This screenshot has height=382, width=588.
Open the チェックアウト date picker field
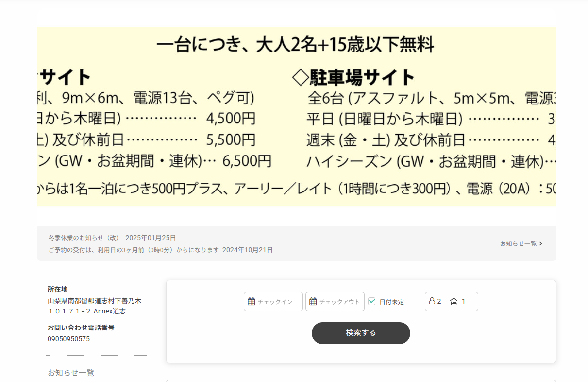click(335, 301)
